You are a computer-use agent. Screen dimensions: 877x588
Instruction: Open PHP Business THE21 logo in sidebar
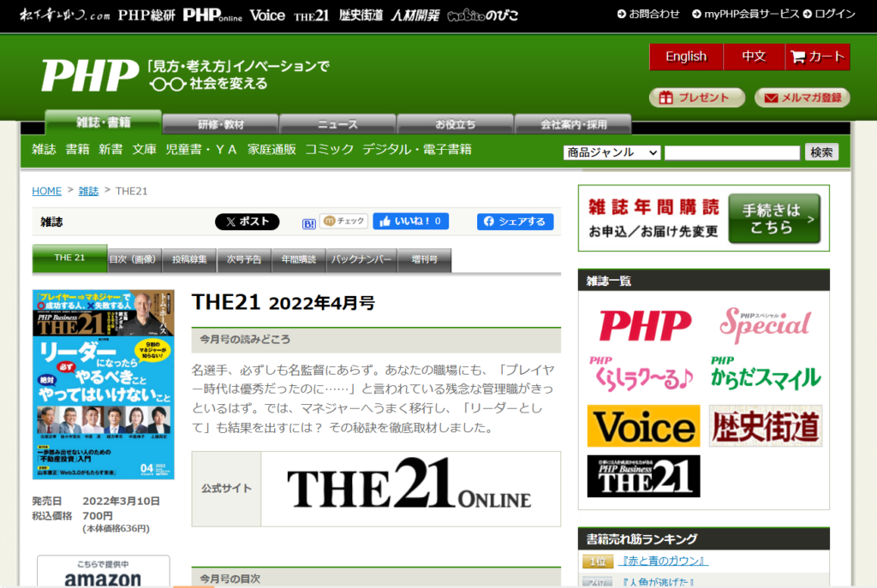(x=644, y=476)
